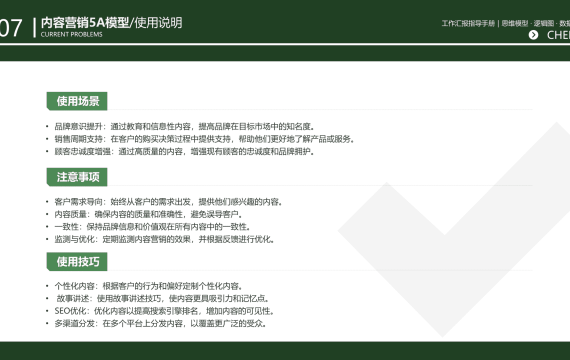Click the header text 工作汇报指导手册

pyautogui.click(x=468, y=24)
